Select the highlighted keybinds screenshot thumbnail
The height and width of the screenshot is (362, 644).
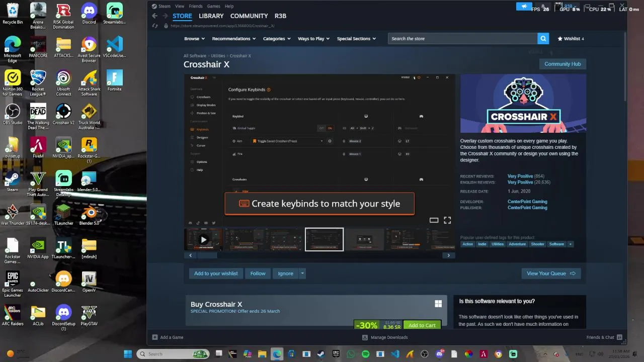[x=324, y=239]
